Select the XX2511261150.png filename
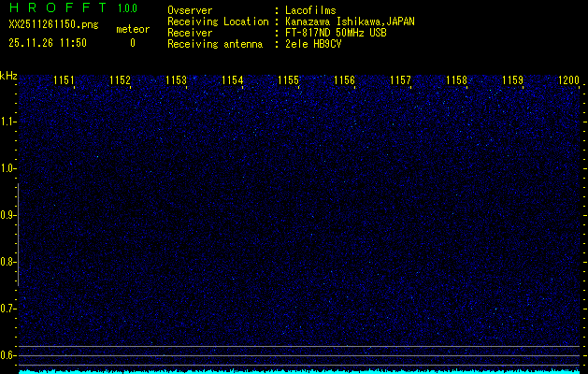This screenshot has width=588, height=374. (52, 25)
